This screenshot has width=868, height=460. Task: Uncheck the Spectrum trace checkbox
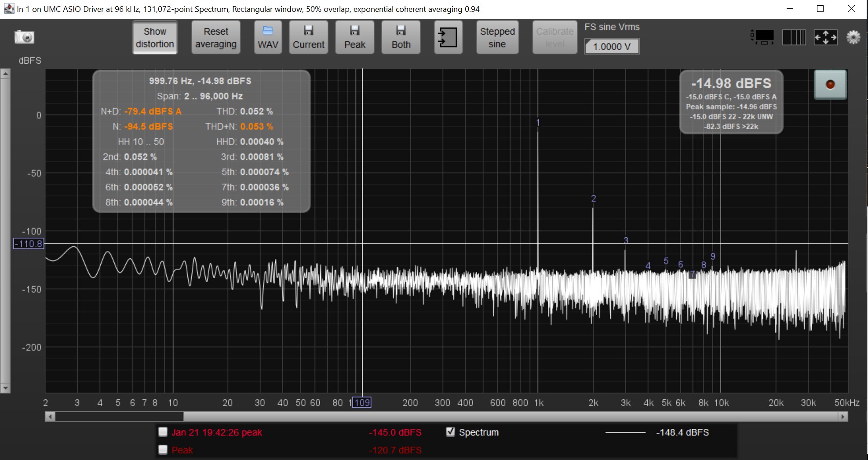pyautogui.click(x=450, y=432)
